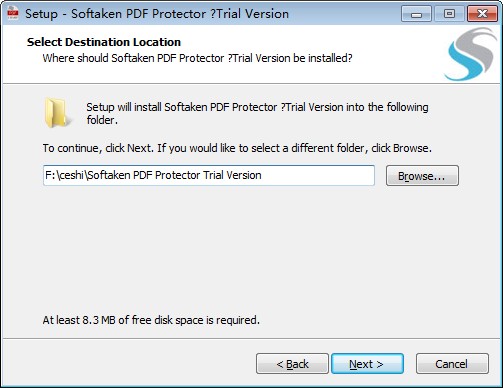Open the Browse folder dialog
The height and width of the screenshot is (388, 503).
pyautogui.click(x=422, y=176)
